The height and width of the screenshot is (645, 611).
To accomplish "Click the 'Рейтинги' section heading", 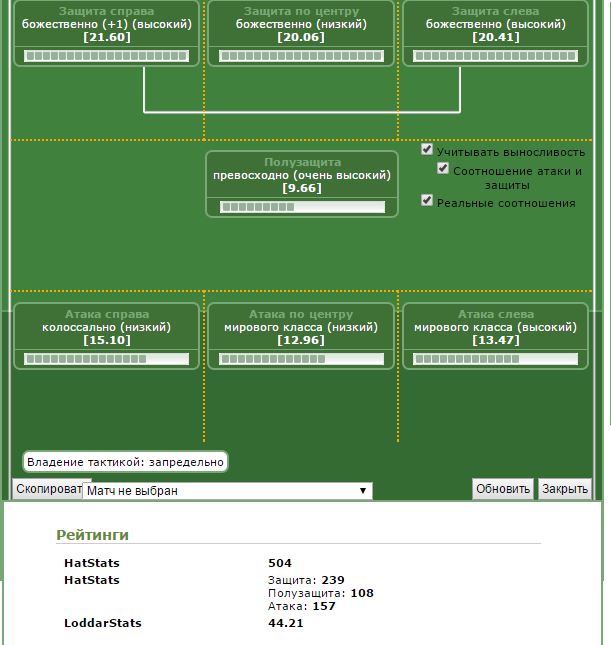I will [92, 535].
